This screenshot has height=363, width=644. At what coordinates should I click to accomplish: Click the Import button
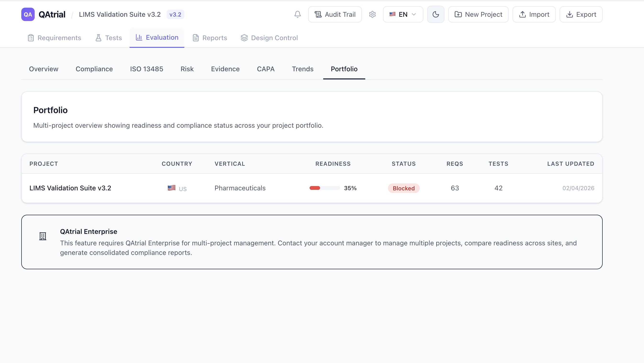click(534, 15)
